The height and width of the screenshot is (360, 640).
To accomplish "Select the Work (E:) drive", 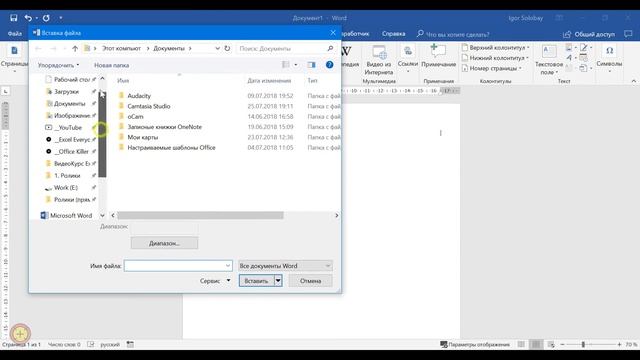I will click(x=66, y=188).
